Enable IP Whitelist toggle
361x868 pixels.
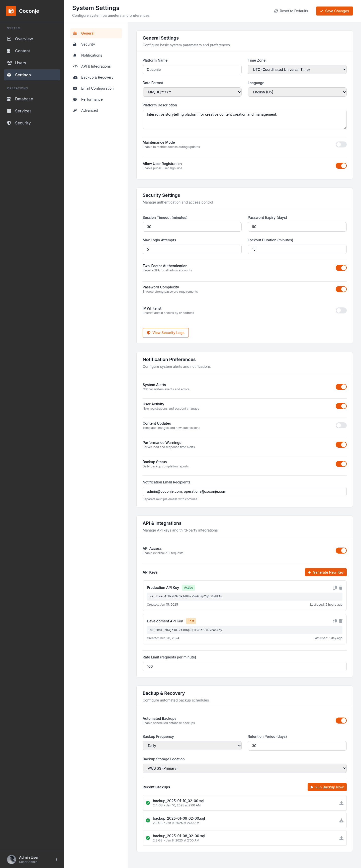341,310
